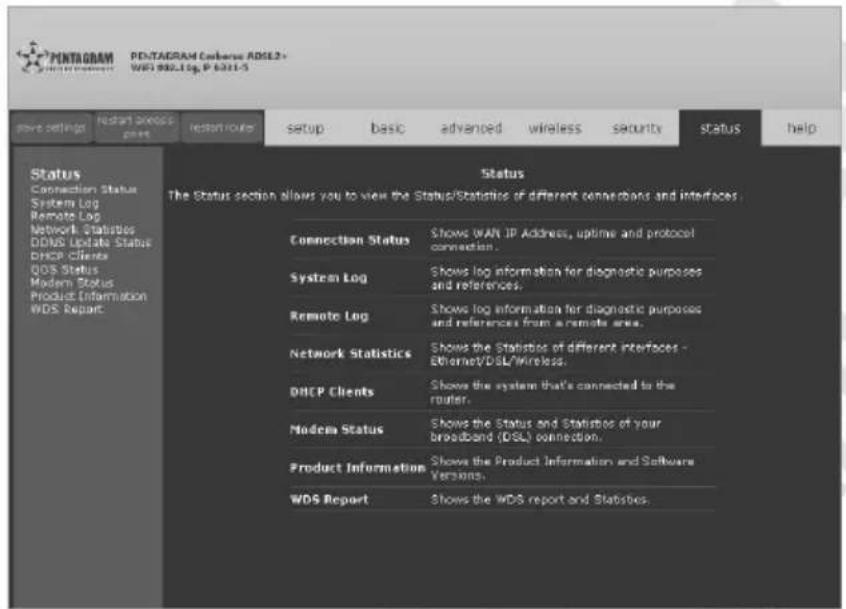
Task: Click WDS Report in the main table
Action: click(x=329, y=499)
